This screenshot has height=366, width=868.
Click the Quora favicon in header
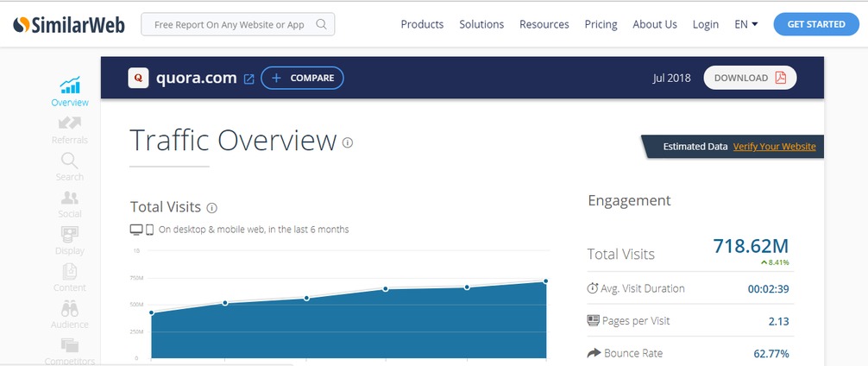pos(138,78)
